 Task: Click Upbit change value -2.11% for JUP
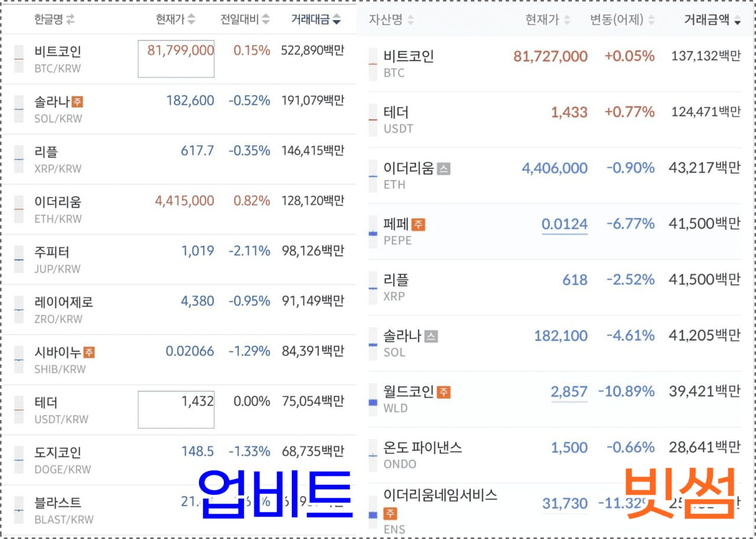point(249,251)
